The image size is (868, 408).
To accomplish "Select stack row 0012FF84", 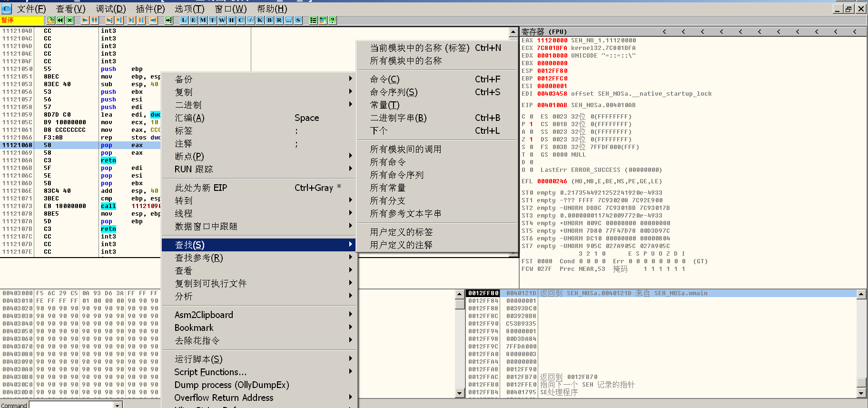I will (x=662, y=301).
